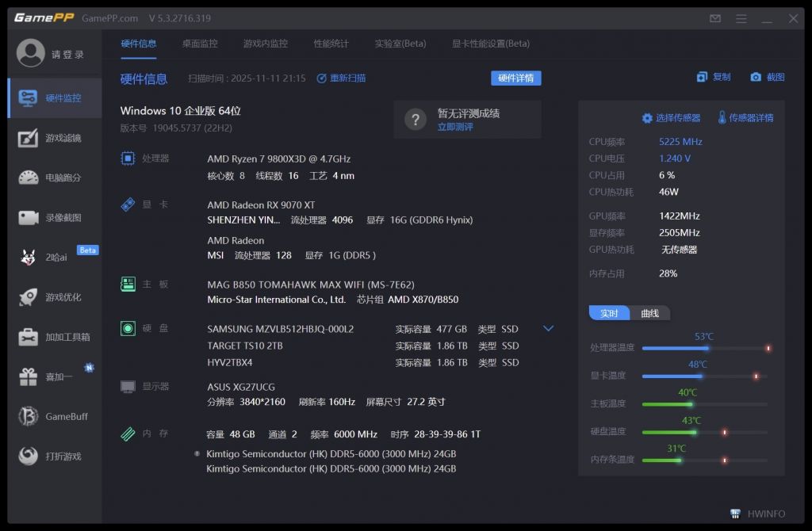Collapse the hard drive list with the chevron
The image size is (812, 531).
click(x=548, y=327)
